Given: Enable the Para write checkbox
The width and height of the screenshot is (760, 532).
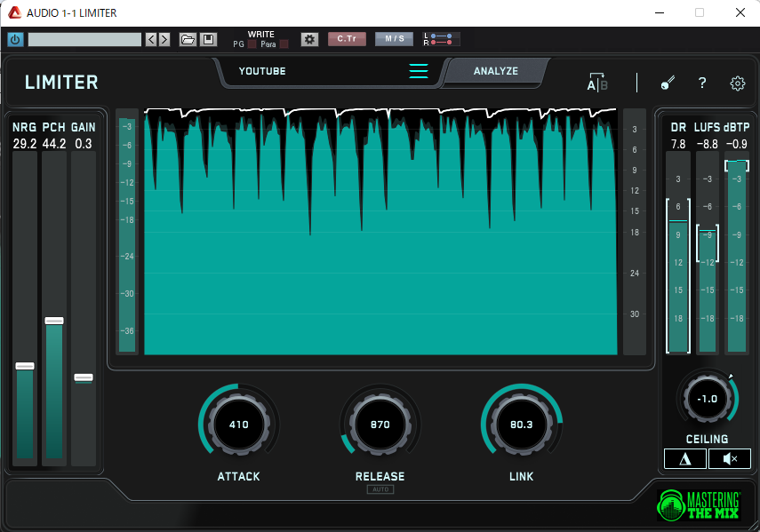Looking at the screenshot, I should coord(284,44).
